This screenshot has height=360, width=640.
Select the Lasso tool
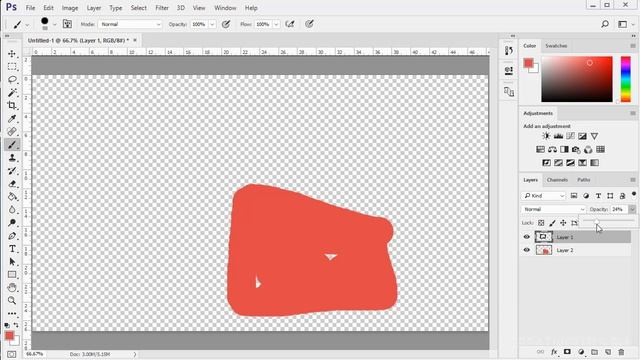(x=12, y=80)
